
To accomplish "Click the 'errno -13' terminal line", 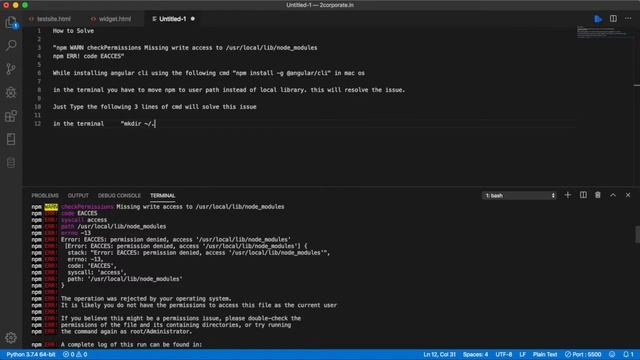I will pyautogui.click(x=76, y=233).
